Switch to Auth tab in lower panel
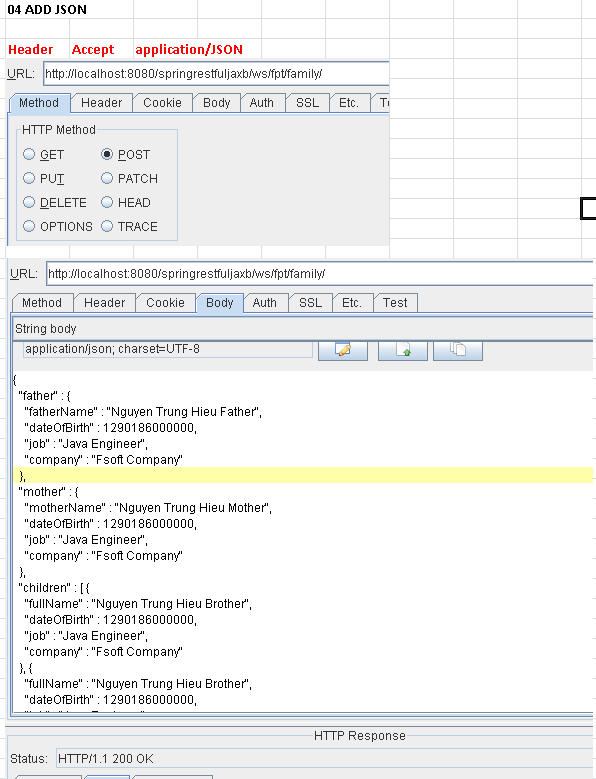 (265, 303)
